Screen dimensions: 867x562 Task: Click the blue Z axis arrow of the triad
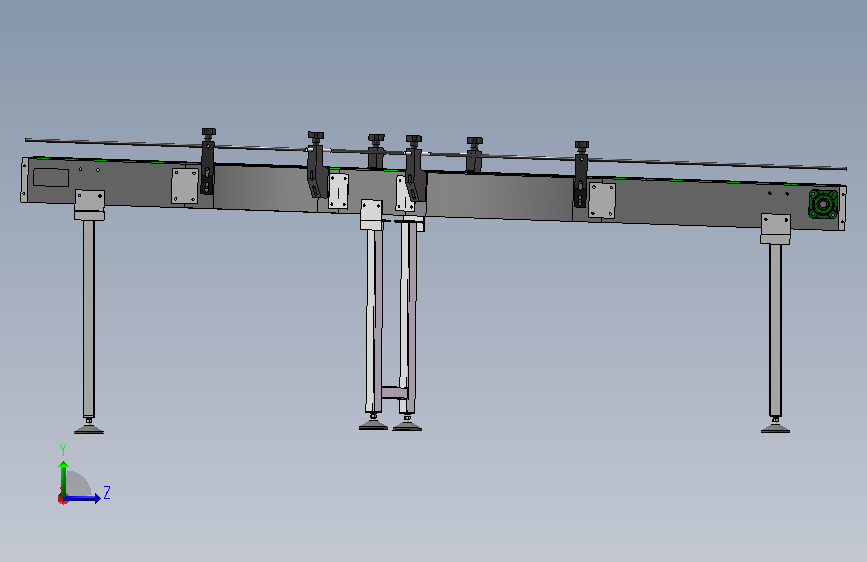[x=83, y=498]
